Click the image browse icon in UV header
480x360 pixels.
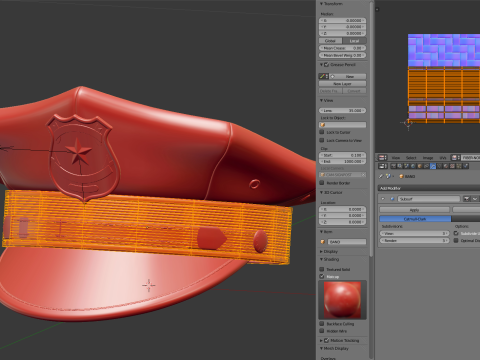(455, 157)
